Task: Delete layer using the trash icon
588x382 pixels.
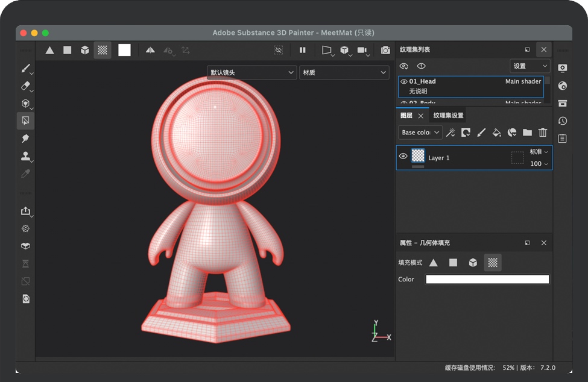Action: [543, 133]
